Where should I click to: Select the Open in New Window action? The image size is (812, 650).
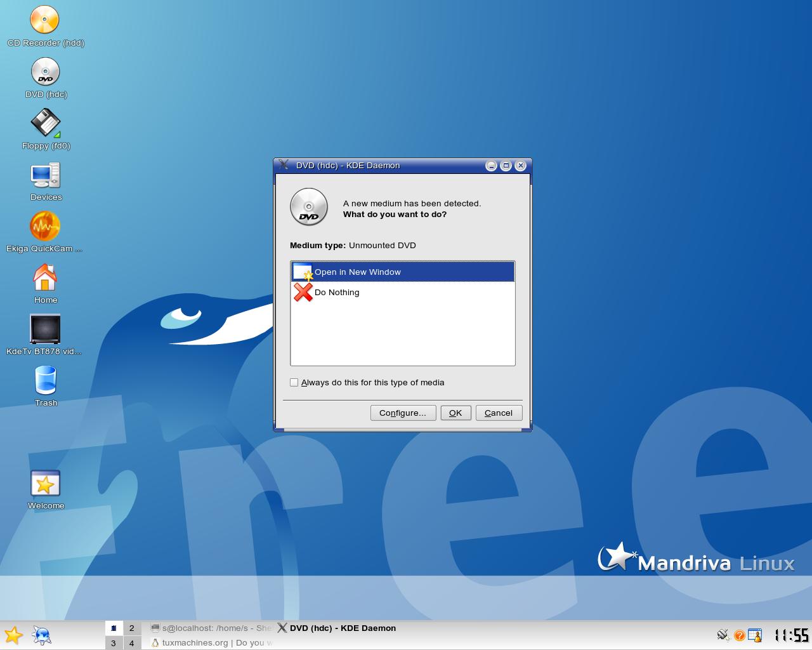pos(403,272)
